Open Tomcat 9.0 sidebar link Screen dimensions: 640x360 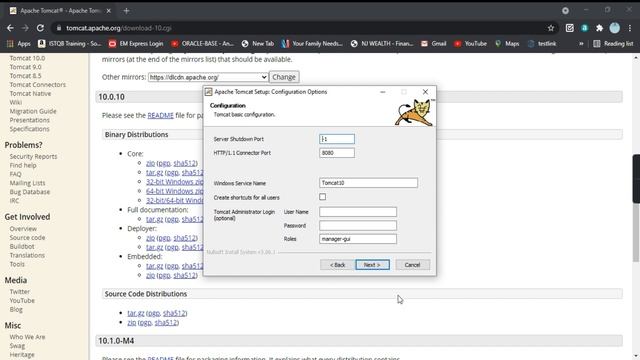[25, 67]
